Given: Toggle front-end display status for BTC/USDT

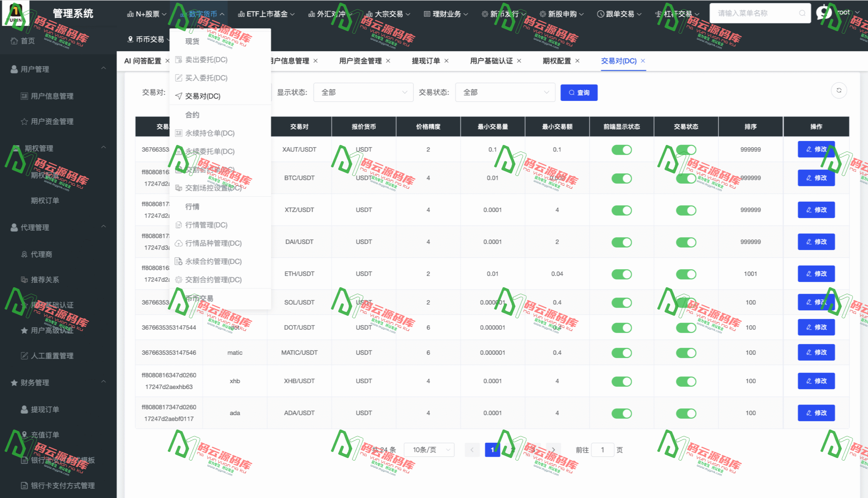Looking at the screenshot, I should pos(622,178).
